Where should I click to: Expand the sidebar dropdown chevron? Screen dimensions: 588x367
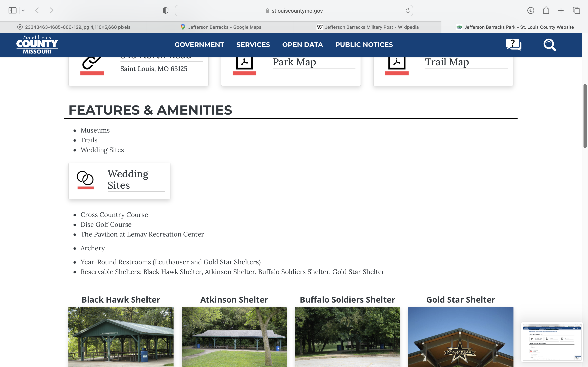point(23,10)
